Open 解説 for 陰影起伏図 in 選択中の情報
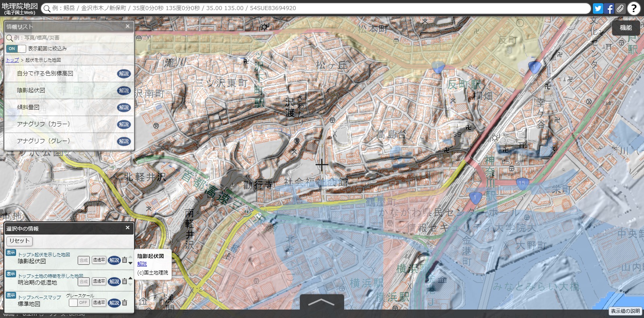The image size is (644, 318). [114, 260]
